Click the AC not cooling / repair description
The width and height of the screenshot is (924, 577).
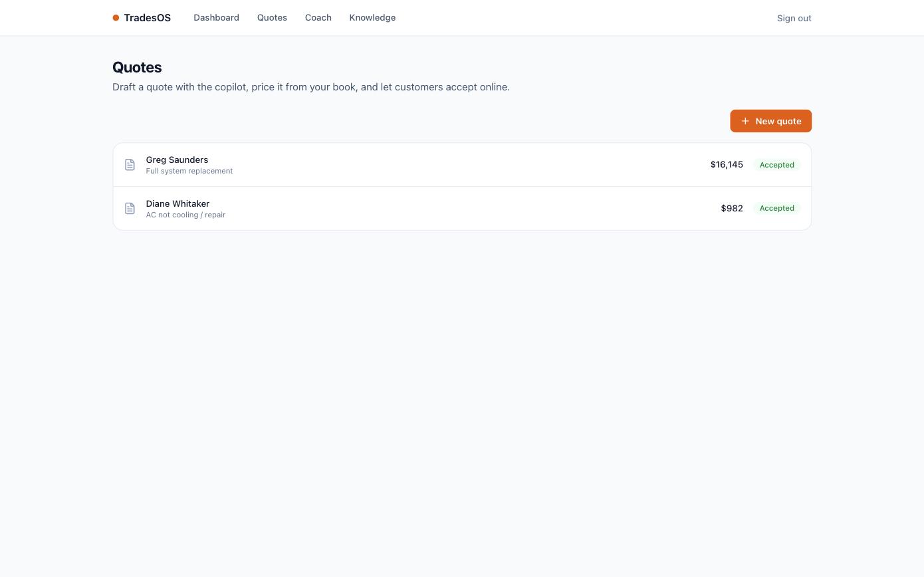(185, 215)
